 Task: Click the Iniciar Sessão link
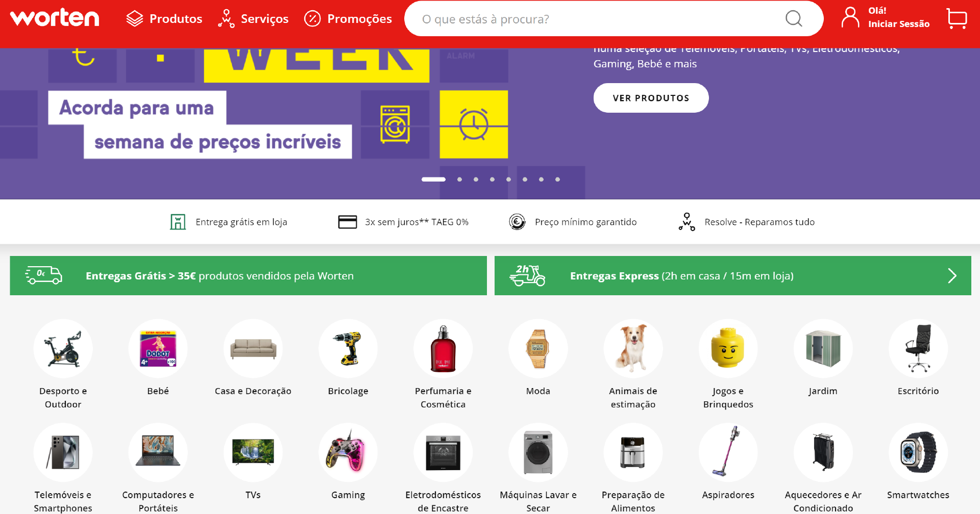(x=899, y=24)
